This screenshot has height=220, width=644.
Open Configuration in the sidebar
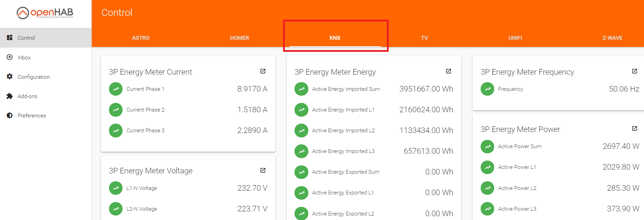[x=34, y=77]
